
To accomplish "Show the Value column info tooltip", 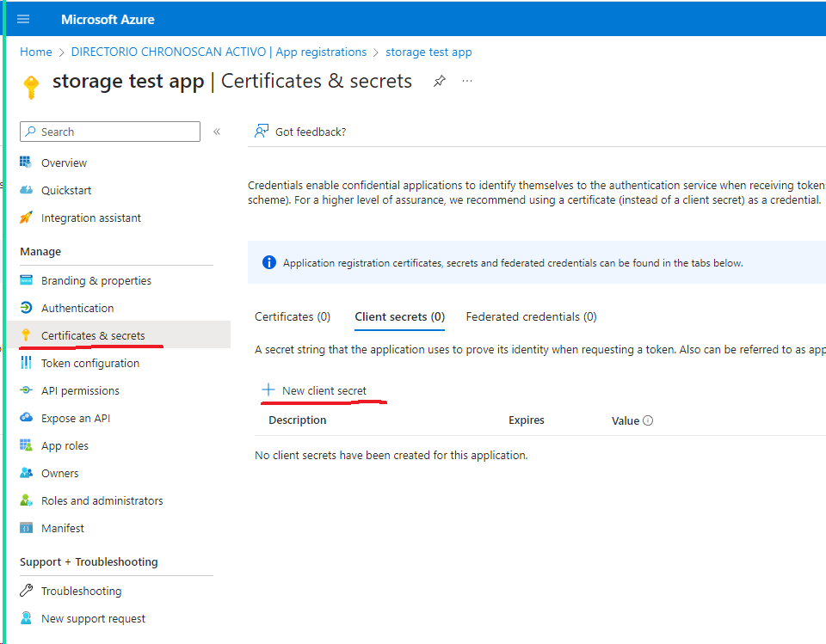I will [648, 420].
